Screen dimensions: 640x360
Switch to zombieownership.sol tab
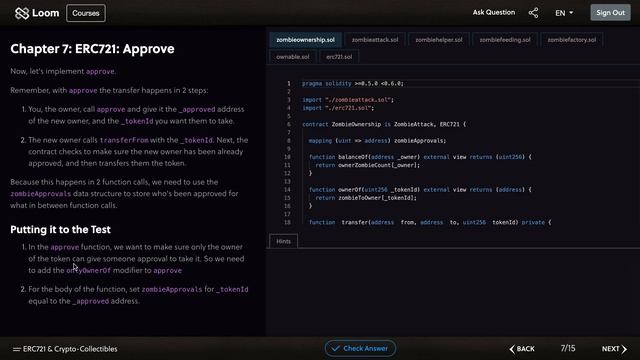pyautogui.click(x=305, y=40)
